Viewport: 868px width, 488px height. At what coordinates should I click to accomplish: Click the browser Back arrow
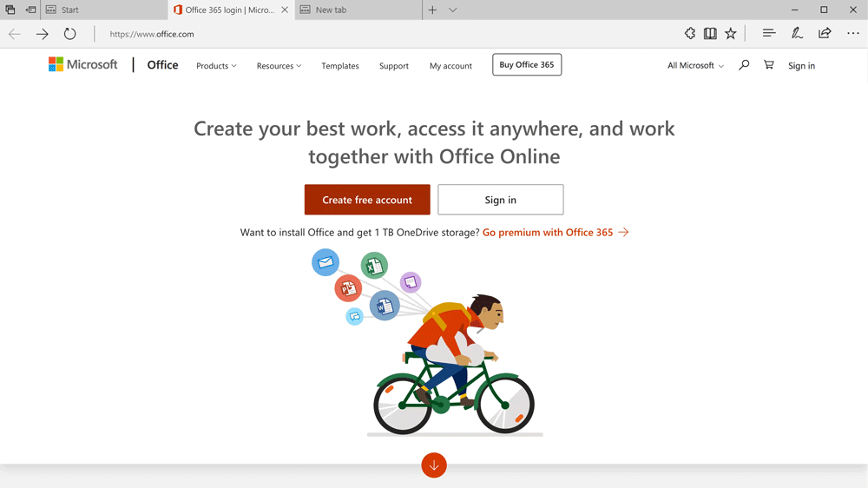(15, 34)
